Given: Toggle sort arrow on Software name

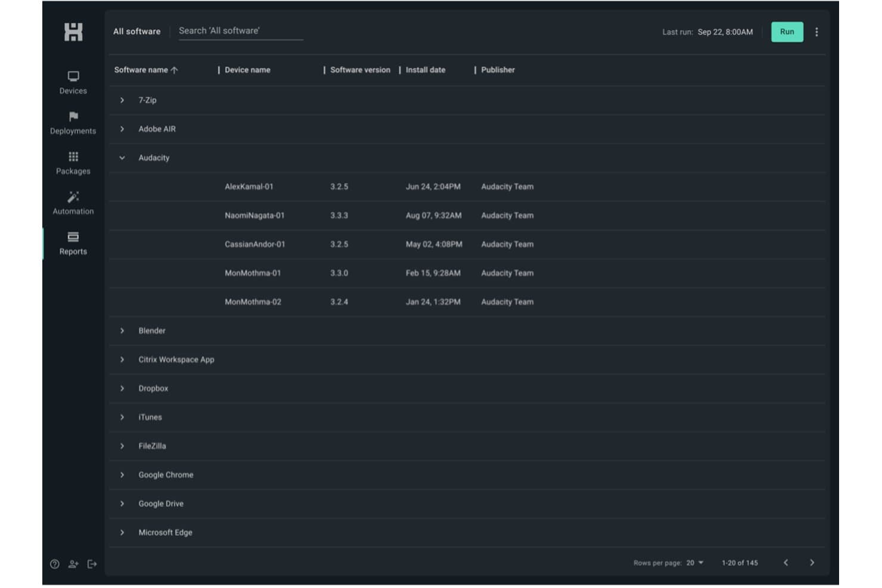Looking at the screenshot, I should [x=174, y=70].
